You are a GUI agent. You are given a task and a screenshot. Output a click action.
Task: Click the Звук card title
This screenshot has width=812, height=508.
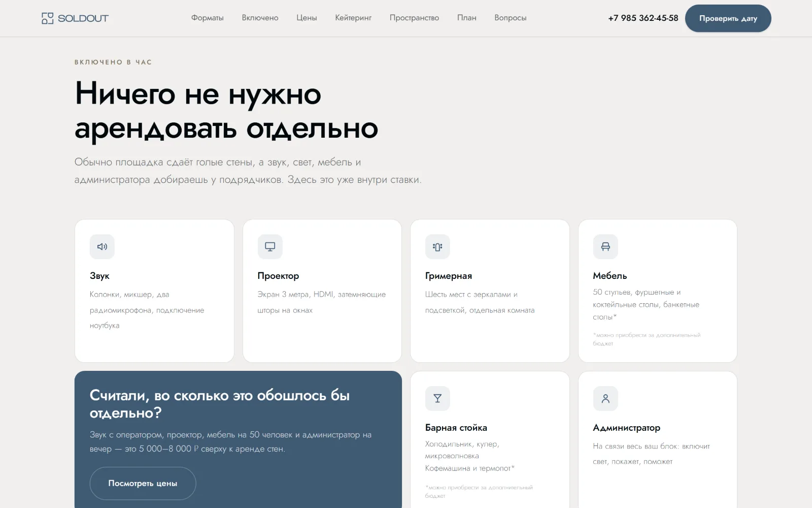click(99, 276)
